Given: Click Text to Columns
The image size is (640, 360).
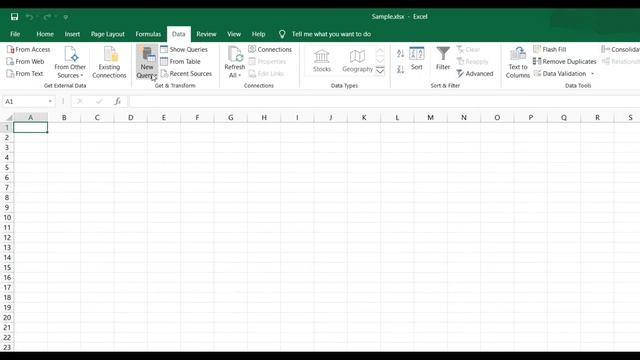Looking at the screenshot, I should click(x=518, y=62).
